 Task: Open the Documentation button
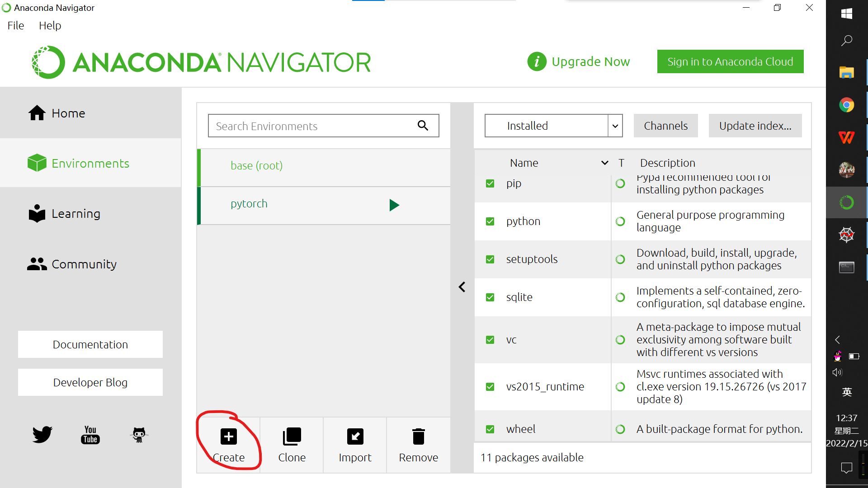90,344
